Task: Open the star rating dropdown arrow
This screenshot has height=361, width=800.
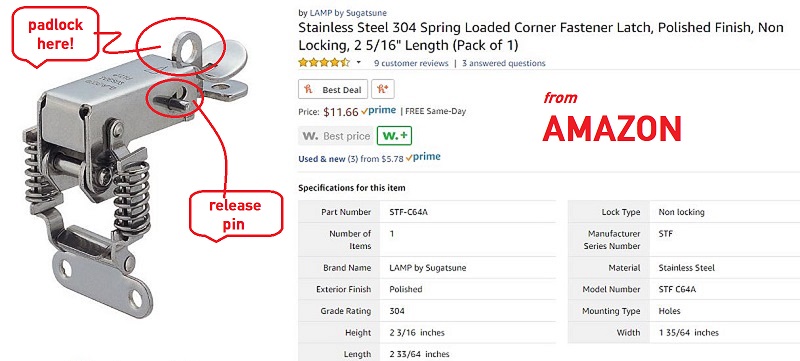Action: point(358,63)
